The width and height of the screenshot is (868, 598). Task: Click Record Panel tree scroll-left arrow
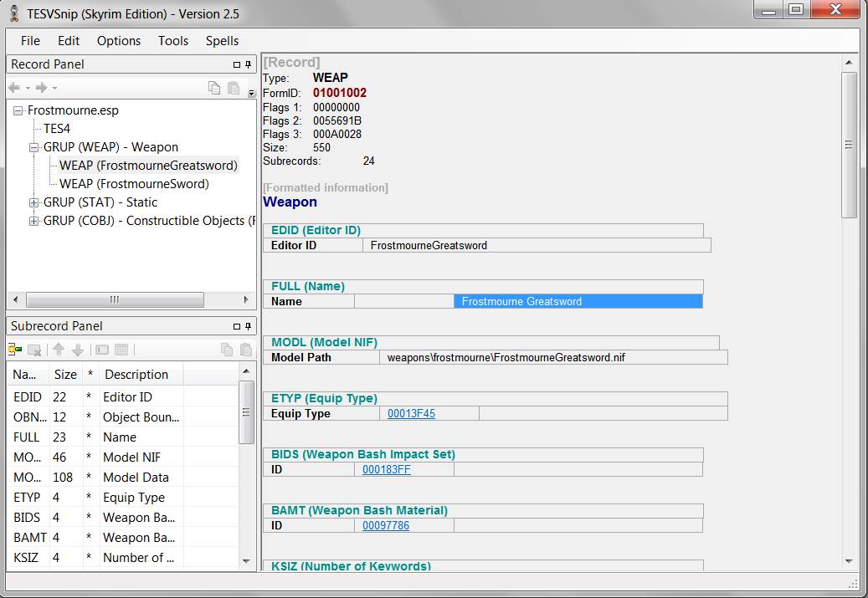pyautogui.click(x=16, y=299)
